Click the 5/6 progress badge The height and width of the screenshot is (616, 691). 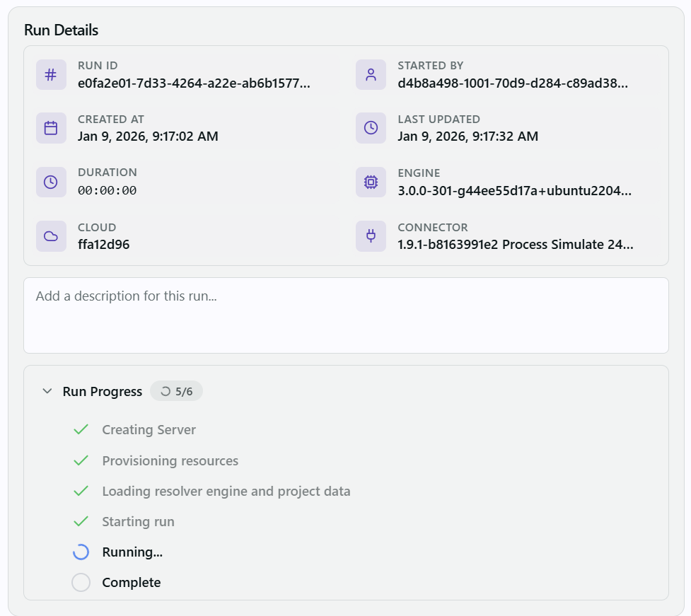pyautogui.click(x=177, y=391)
